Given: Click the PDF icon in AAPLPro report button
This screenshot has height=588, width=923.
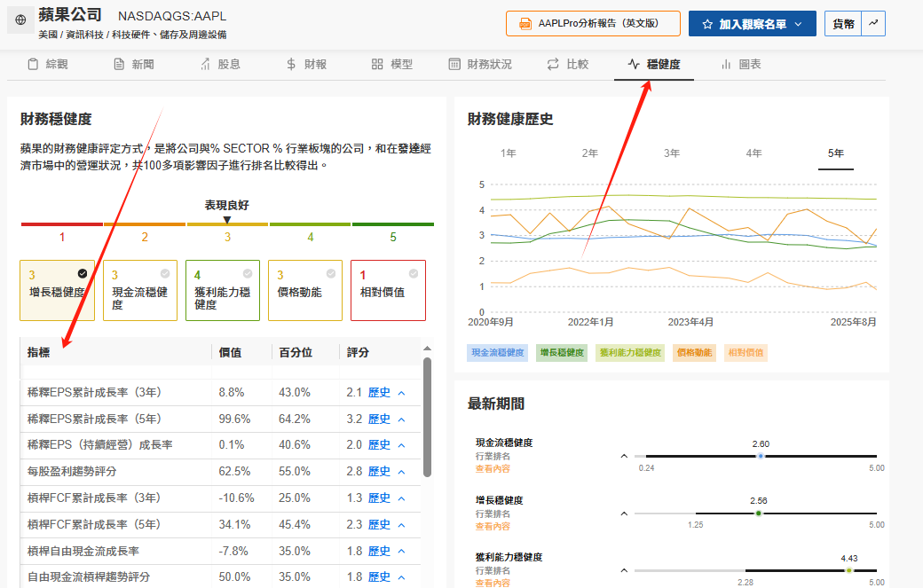Looking at the screenshot, I should pos(525,24).
